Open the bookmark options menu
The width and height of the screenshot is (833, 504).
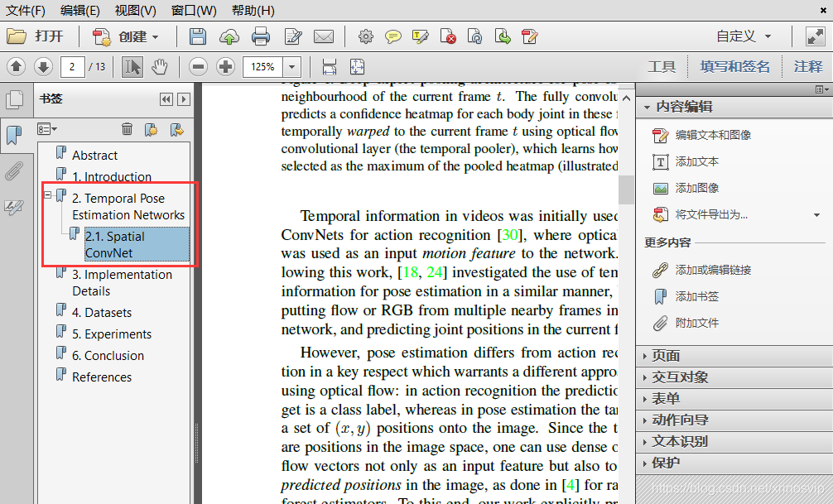click(46, 129)
